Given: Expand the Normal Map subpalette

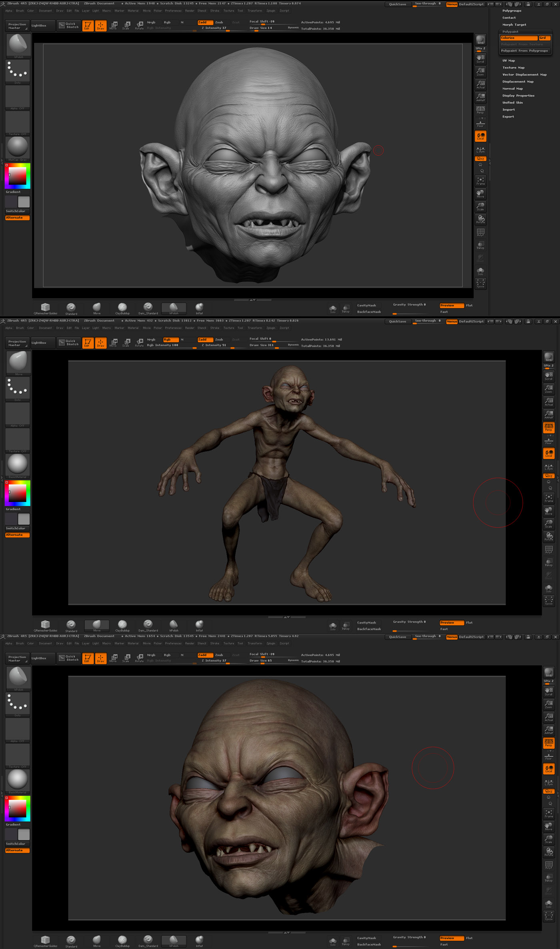Looking at the screenshot, I should pyautogui.click(x=512, y=89).
